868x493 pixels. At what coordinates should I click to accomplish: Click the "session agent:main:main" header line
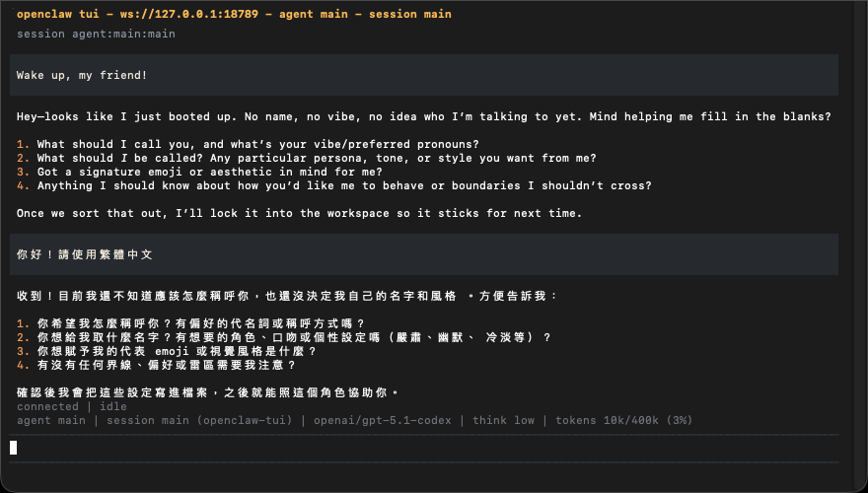click(96, 35)
